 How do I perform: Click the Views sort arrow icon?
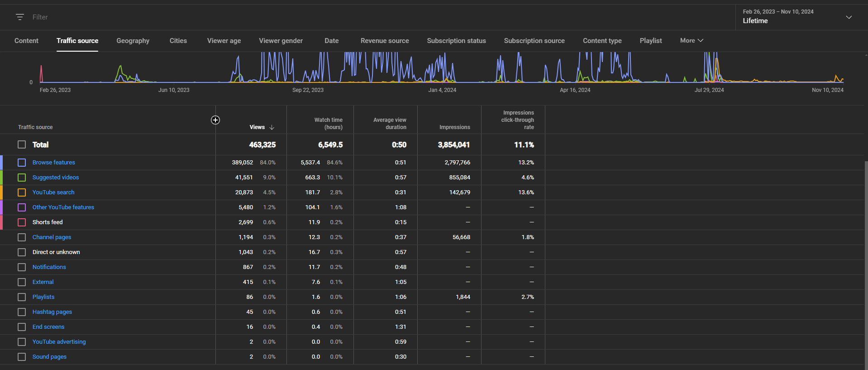coord(272,127)
